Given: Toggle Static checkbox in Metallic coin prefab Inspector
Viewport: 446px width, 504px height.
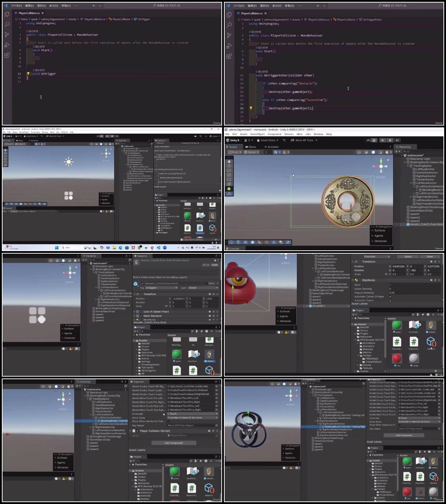Looking at the screenshot, I should pyautogui.click(x=207, y=283).
